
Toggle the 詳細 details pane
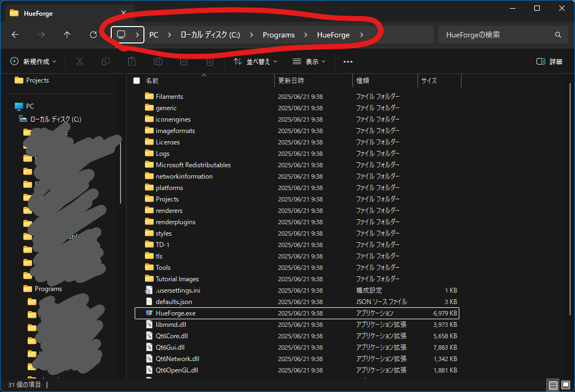pos(549,62)
